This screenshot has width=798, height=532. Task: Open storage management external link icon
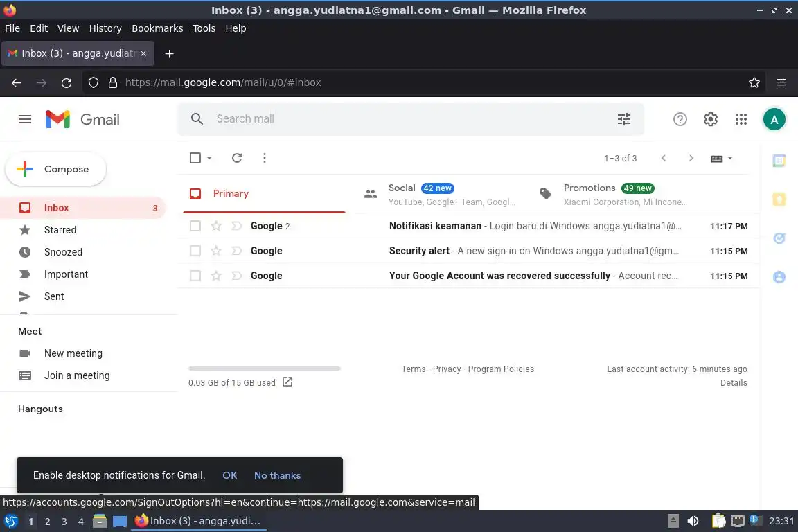tap(287, 382)
